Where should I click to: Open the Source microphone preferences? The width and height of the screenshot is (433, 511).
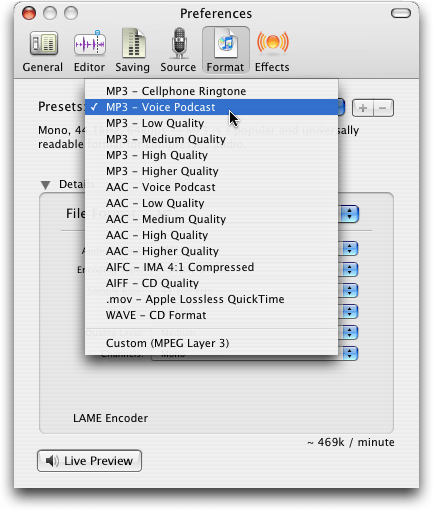tap(178, 51)
